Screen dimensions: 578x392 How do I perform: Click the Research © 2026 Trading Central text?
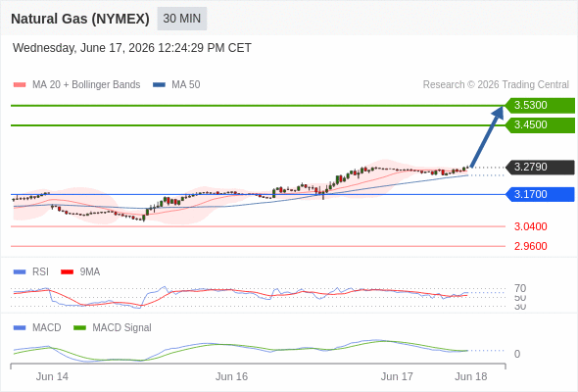coord(496,85)
